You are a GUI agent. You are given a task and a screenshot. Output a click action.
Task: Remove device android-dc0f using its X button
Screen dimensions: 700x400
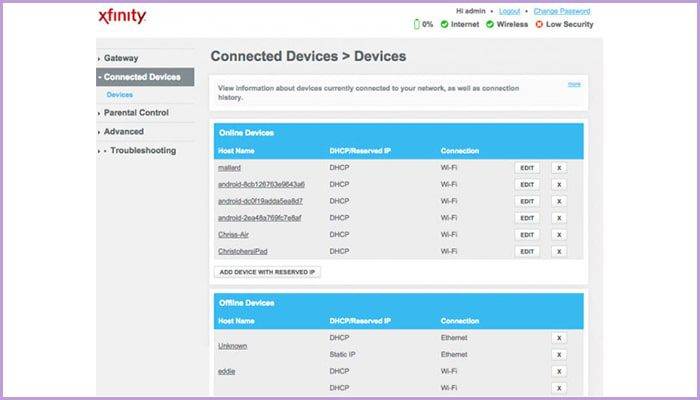(559, 201)
